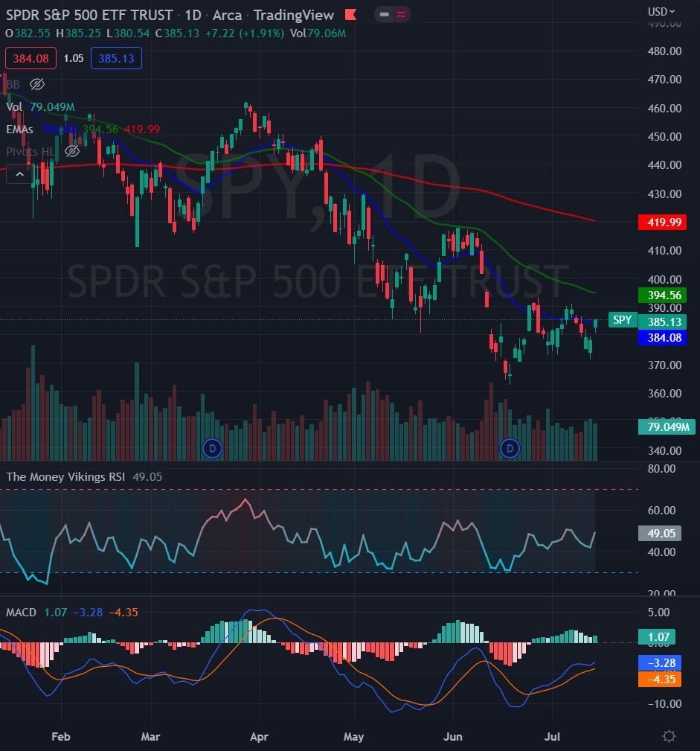Click the high price H385.25

(79, 33)
